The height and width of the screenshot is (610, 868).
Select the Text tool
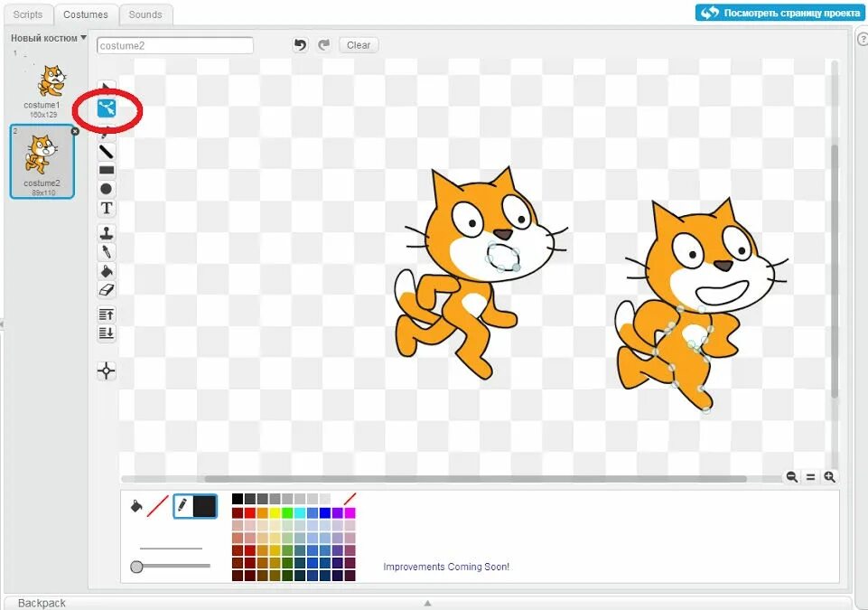107,209
